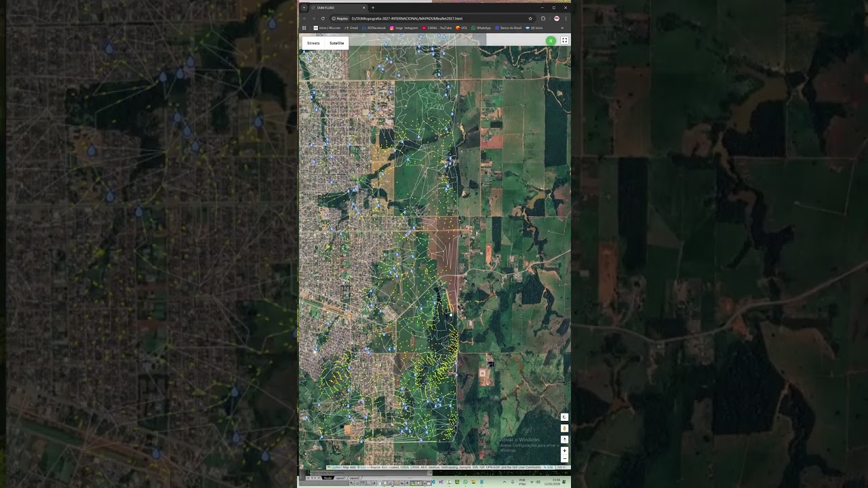Reload the browser page

tap(323, 18)
